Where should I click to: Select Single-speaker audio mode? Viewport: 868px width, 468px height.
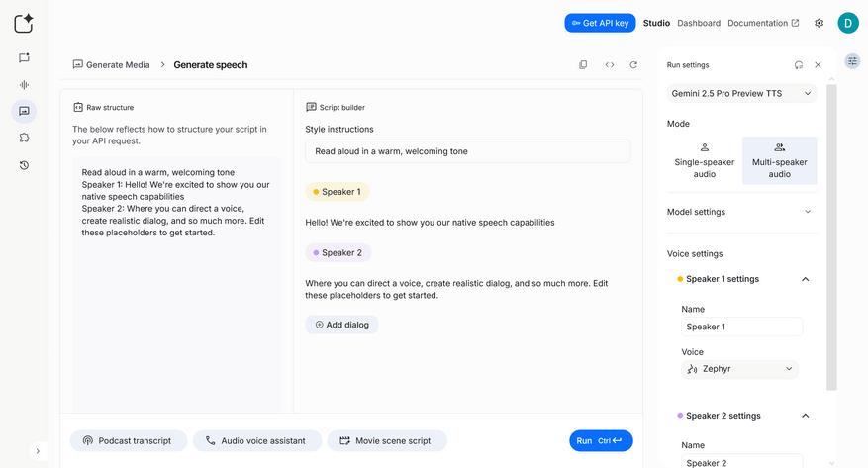point(704,160)
